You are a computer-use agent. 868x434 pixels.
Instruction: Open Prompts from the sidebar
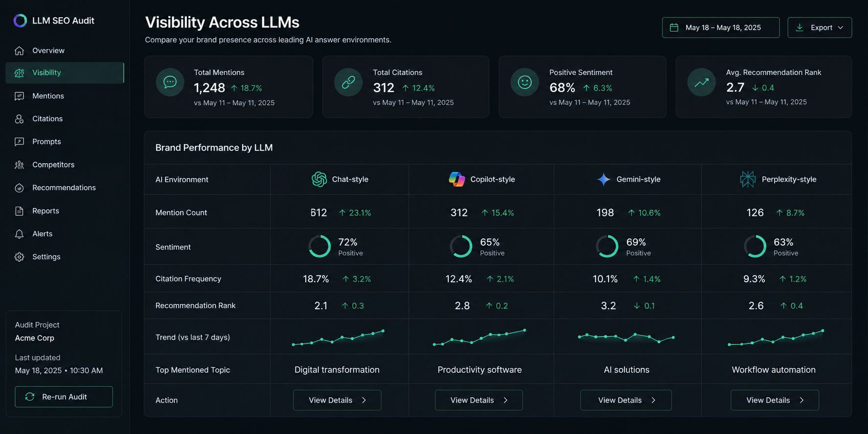(65, 141)
